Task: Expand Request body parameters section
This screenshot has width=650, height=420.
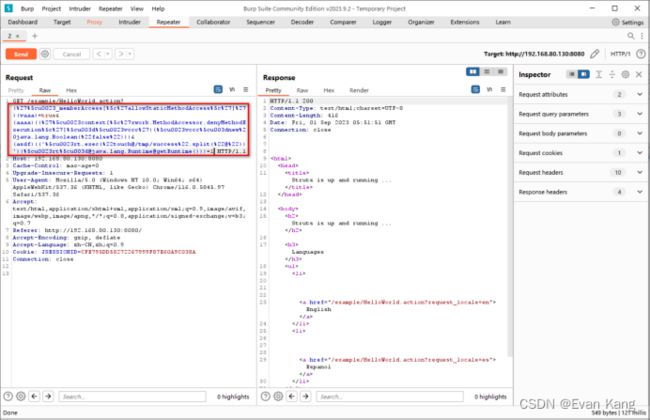Action: pos(580,134)
